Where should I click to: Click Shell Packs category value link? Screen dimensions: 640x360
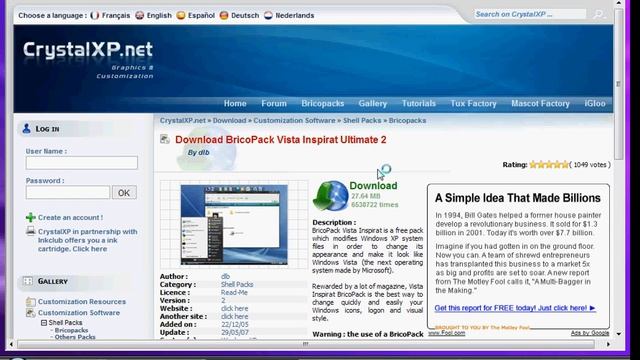click(237, 284)
